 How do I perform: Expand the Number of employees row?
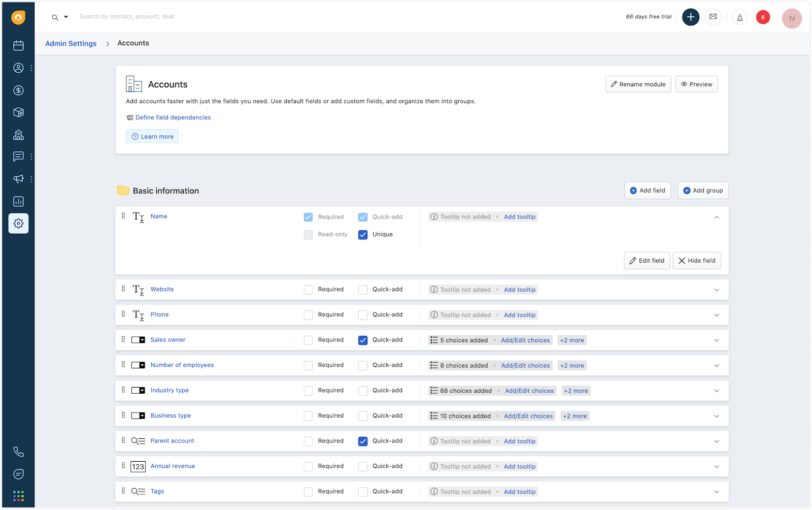(717, 366)
